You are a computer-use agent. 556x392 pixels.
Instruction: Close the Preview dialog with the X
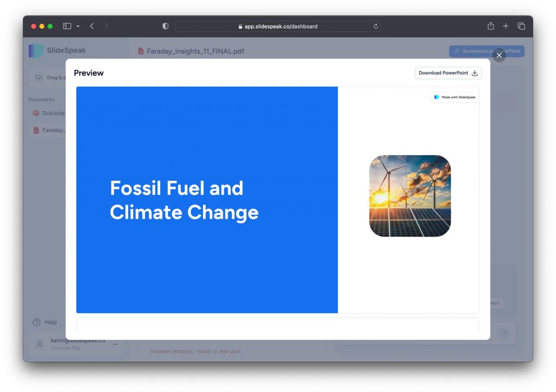pos(499,55)
